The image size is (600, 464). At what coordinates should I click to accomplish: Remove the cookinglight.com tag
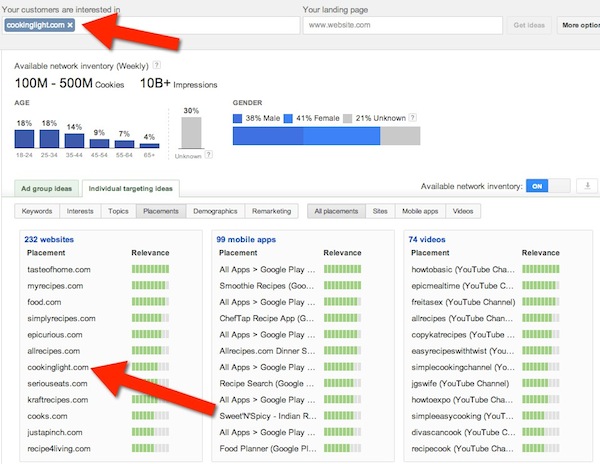(x=70, y=25)
